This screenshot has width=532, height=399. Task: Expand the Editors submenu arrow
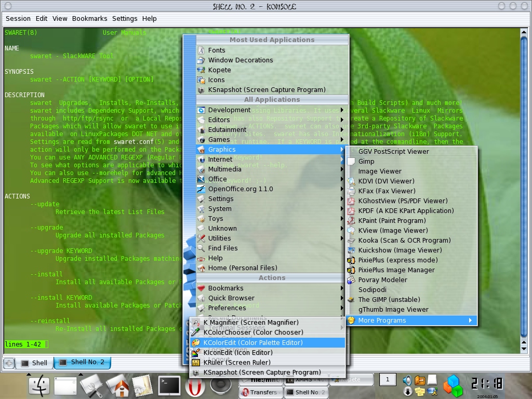(342, 120)
